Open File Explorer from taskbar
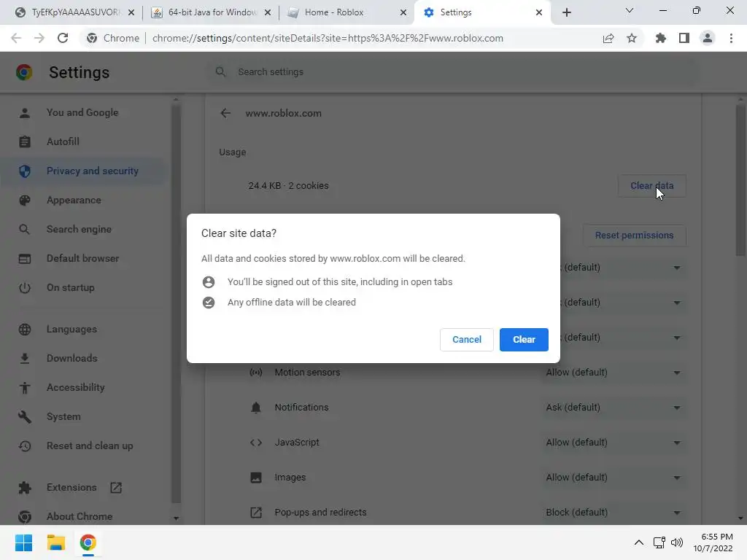Screen dimensions: 747x560 tap(55, 542)
